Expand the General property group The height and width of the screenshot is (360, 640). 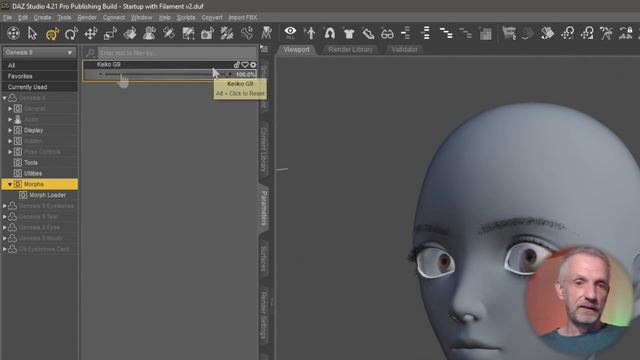10,109
